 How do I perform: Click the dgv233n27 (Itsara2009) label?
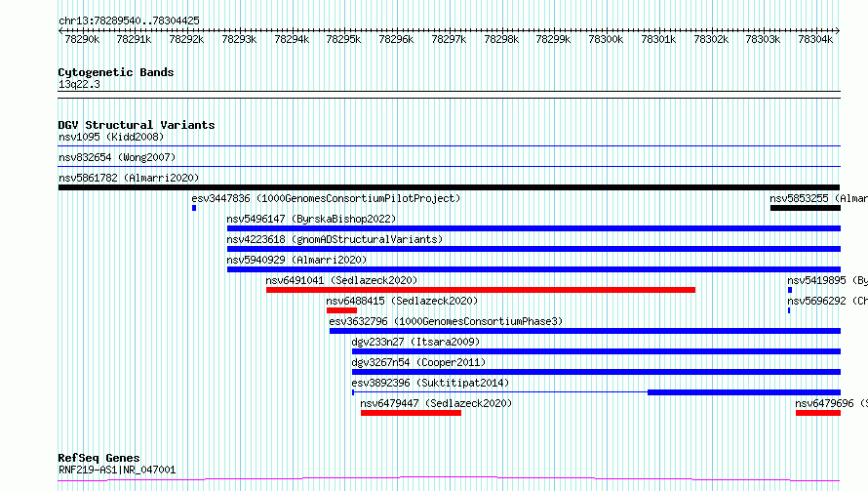click(x=415, y=342)
